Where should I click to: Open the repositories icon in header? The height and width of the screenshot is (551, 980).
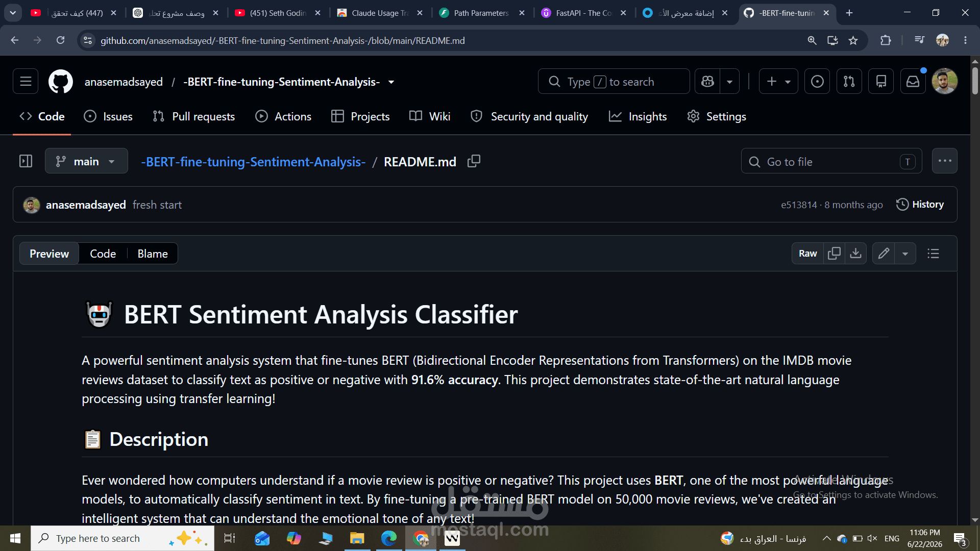[x=881, y=82]
